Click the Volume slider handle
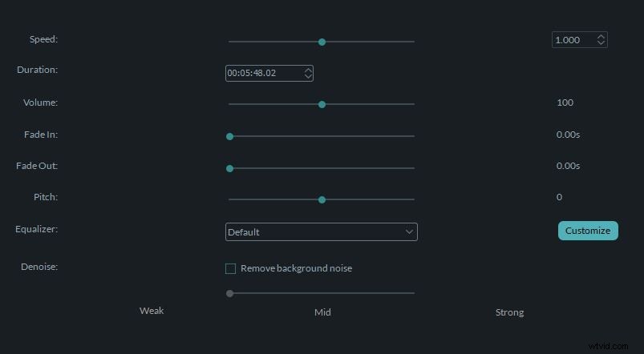 point(322,105)
